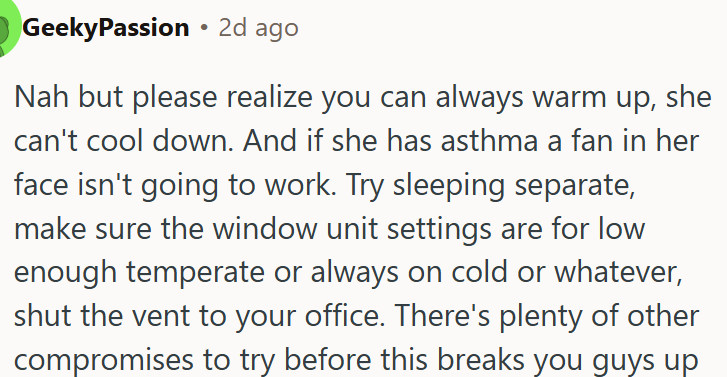Viewport: 727px width, 377px height.
Task: Open GeekyPassion's green avatar icon
Action: coord(8,28)
